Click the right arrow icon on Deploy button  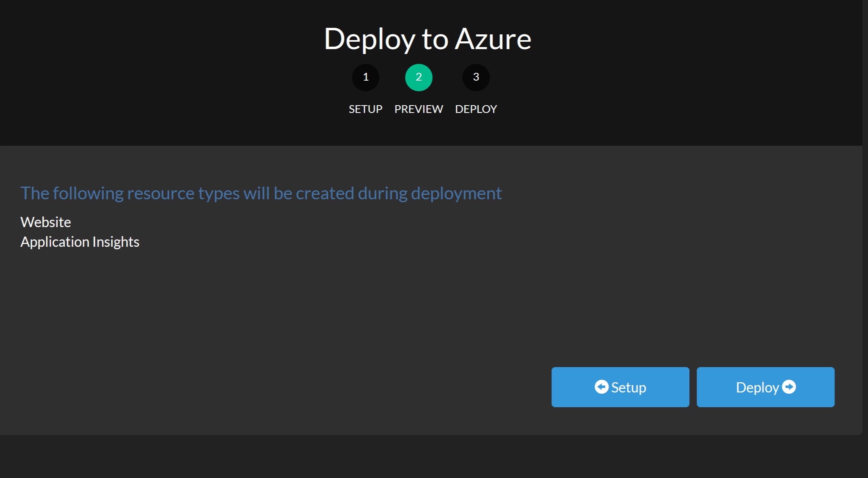(789, 387)
